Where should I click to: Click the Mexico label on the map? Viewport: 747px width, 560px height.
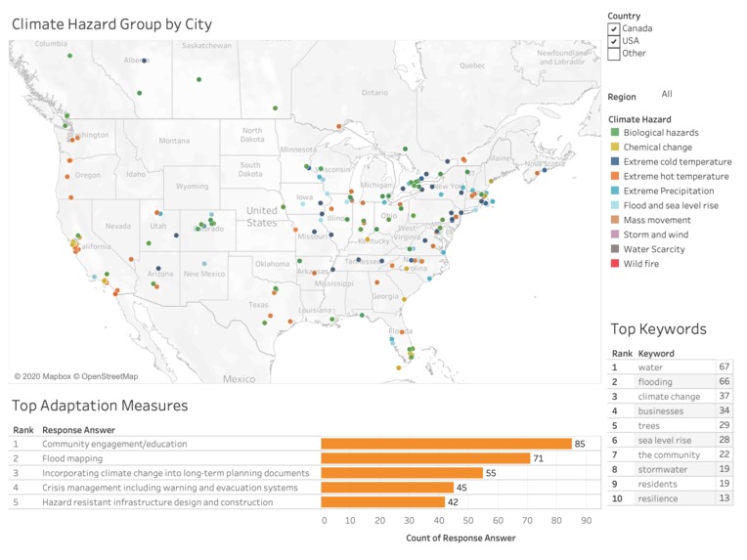240,379
